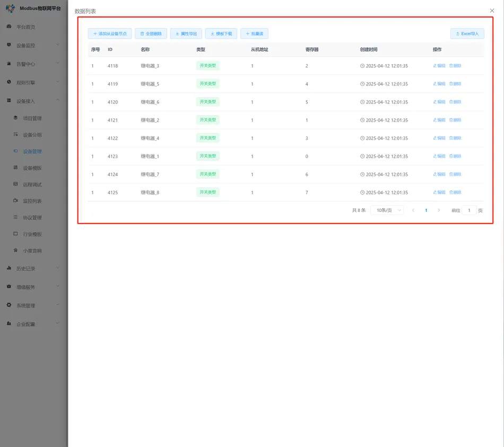Viewport: 504px width, 447px height.
Task: Open the 10条/页 page size dropdown
Action: point(387,210)
